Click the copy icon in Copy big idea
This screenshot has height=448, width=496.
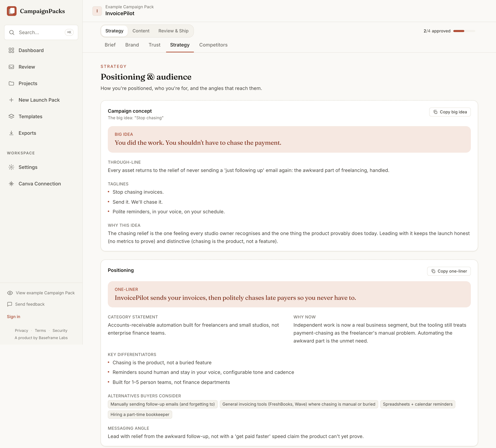click(x=435, y=112)
